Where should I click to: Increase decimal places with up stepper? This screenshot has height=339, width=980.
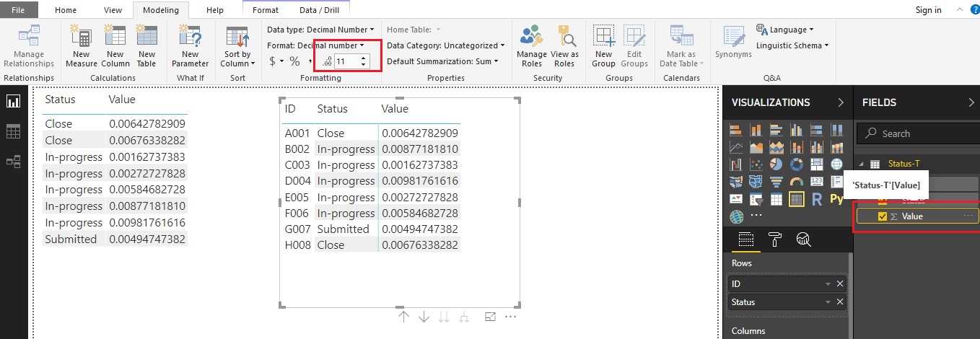click(364, 58)
